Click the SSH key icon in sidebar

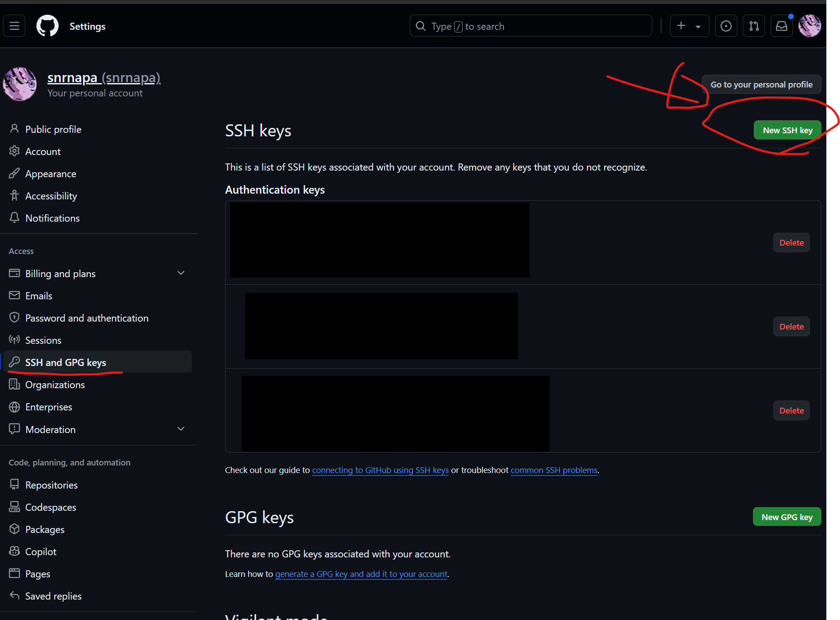pyautogui.click(x=14, y=362)
